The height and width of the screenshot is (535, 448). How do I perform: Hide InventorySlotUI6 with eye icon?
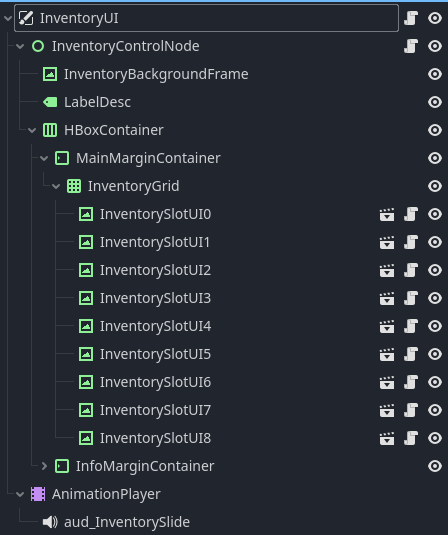pyautogui.click(x=435, y=382)
